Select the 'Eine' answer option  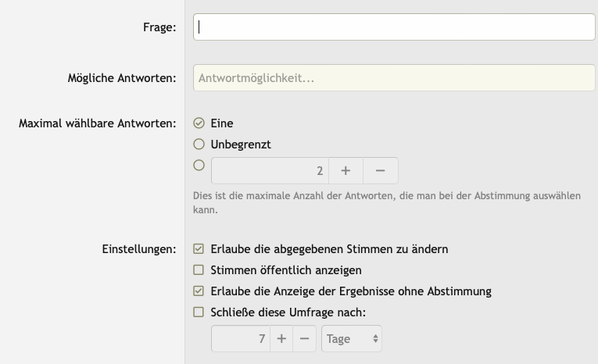point(199,123)
